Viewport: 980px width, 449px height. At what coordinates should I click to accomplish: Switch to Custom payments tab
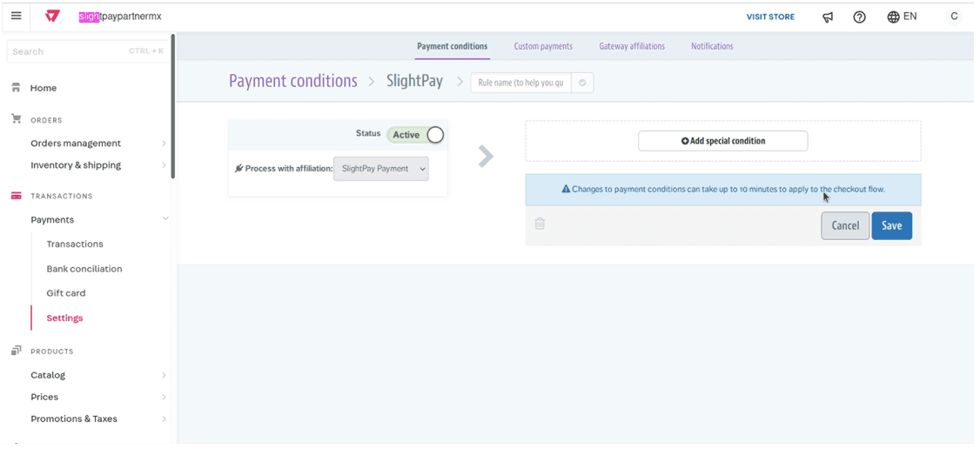[543, 46]
